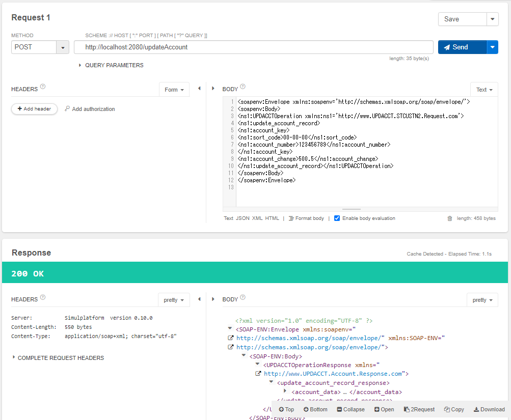
Task: Click the '550 bytes' content length value
Action: tap(78, 327)
